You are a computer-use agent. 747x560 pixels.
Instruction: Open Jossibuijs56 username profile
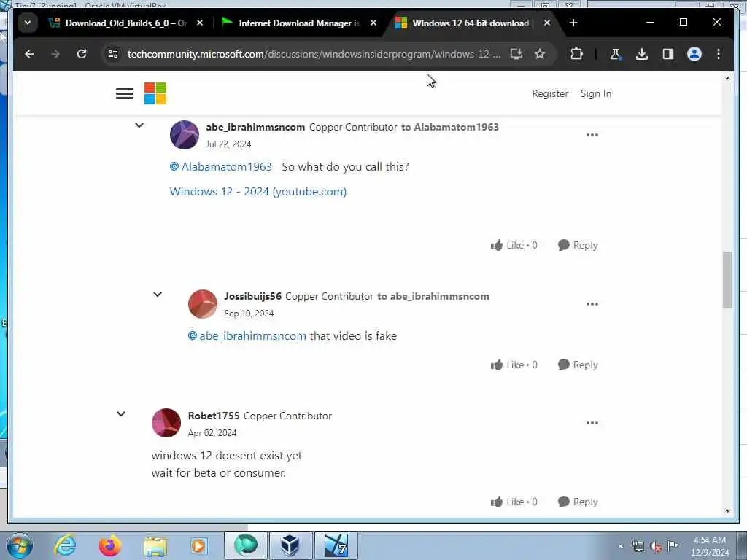pos(253,296)
